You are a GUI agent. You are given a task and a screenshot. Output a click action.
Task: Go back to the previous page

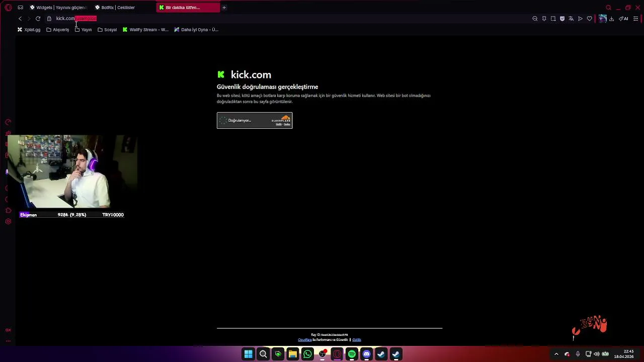click(20, 19)
